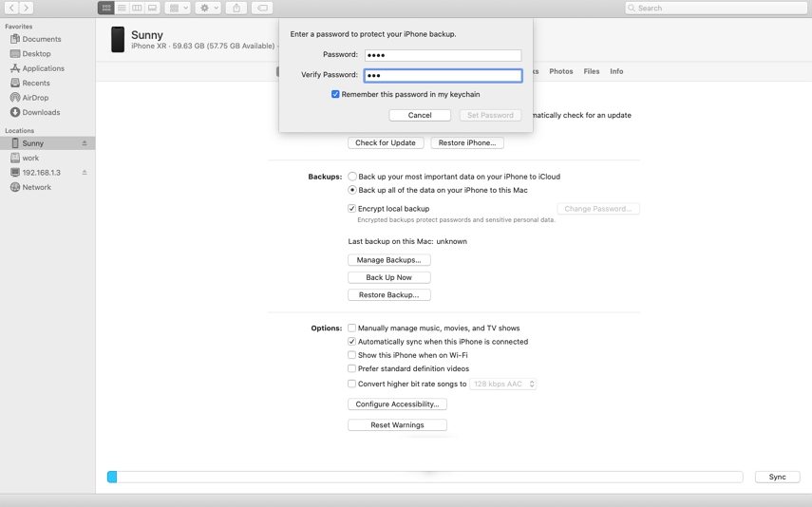The width and height of the screenshot is (812, 507).
Task: Click Restore Backup...
Action: pyautogui.click(x=389, y=294)
